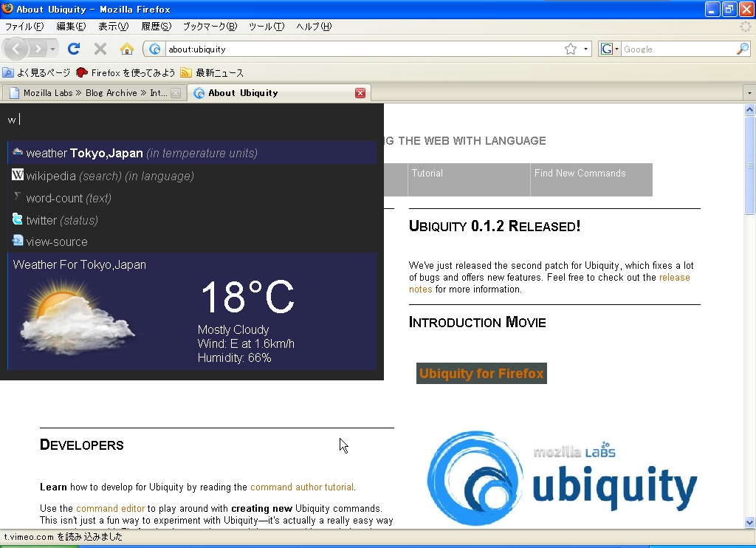Open the Tutorial page tab
Viewport: 756px width, 548px height.
point(469,180)
